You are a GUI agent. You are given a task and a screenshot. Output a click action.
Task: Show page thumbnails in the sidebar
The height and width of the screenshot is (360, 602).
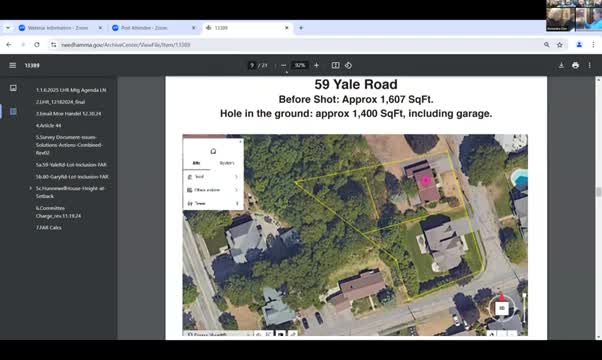pyautogui.click(x=13, y=88)
